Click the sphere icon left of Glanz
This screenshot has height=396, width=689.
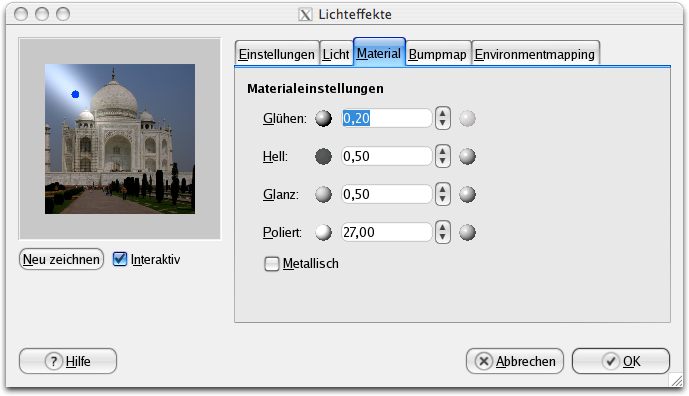323,194
